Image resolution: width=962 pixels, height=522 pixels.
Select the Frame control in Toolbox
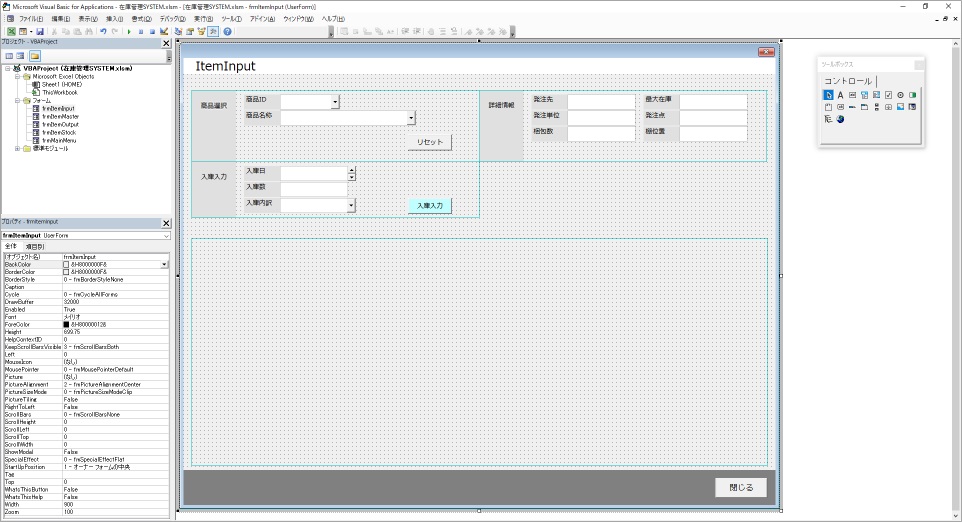(x=828, y=107)
